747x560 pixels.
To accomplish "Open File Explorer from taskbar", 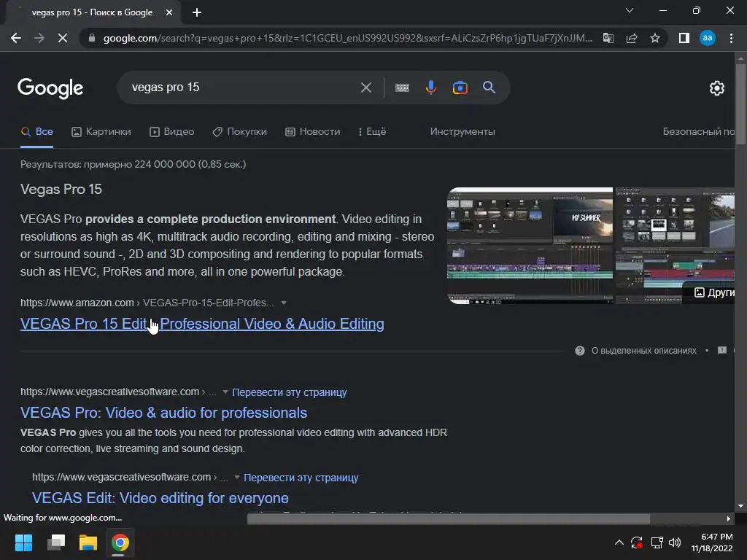I will point(88,542).
